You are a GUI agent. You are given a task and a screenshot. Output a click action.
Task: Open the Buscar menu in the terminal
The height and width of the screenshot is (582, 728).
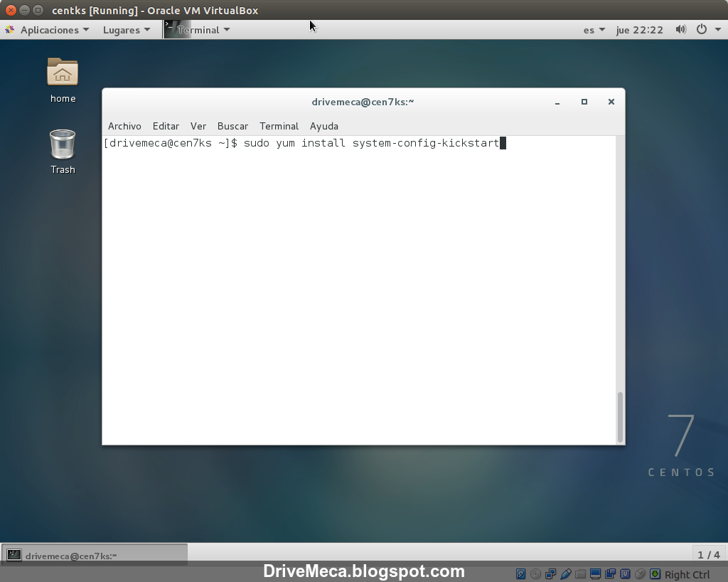232,126
